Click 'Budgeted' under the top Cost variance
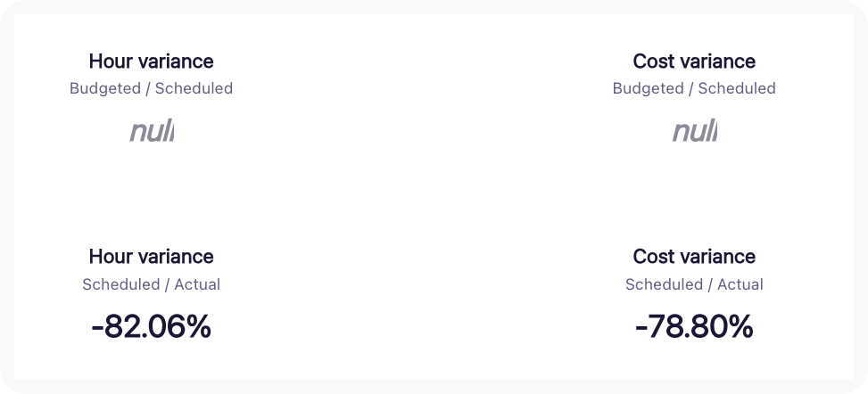The width and height of the screenshot is (868, 394). 648,88
